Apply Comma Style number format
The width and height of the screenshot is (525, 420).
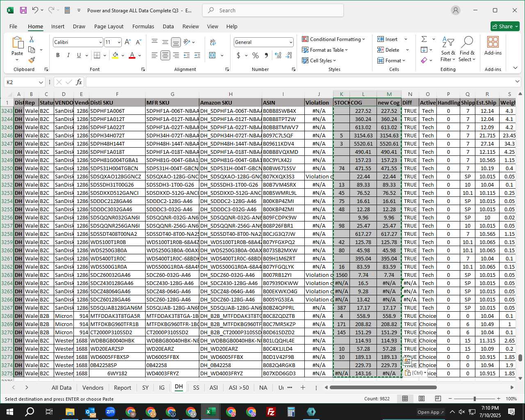click(x=266, y=55)
